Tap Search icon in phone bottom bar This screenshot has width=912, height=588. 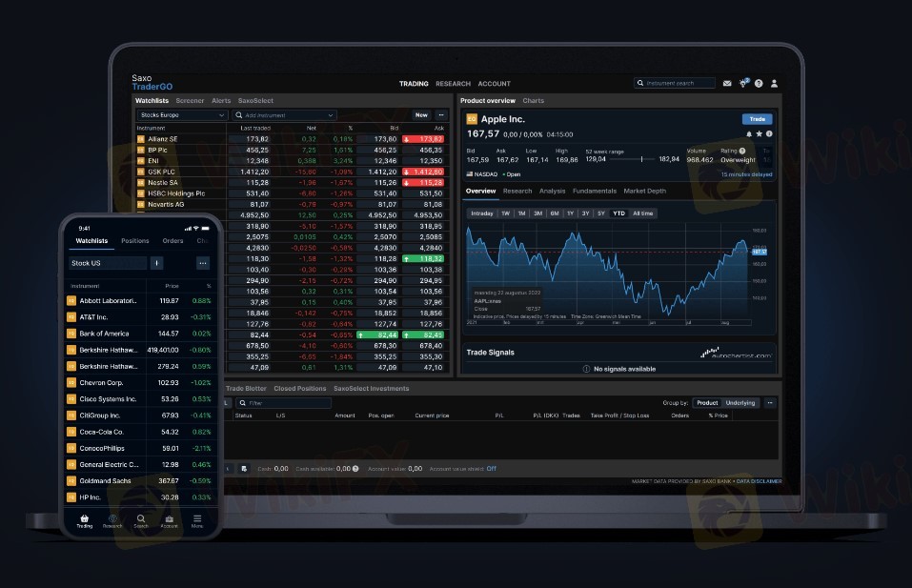[141, 521]
